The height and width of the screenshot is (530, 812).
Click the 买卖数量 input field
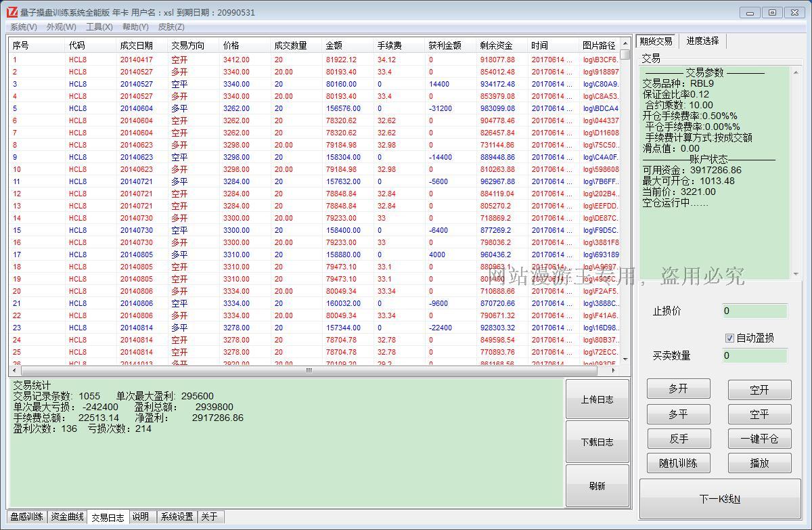[754, 355]
